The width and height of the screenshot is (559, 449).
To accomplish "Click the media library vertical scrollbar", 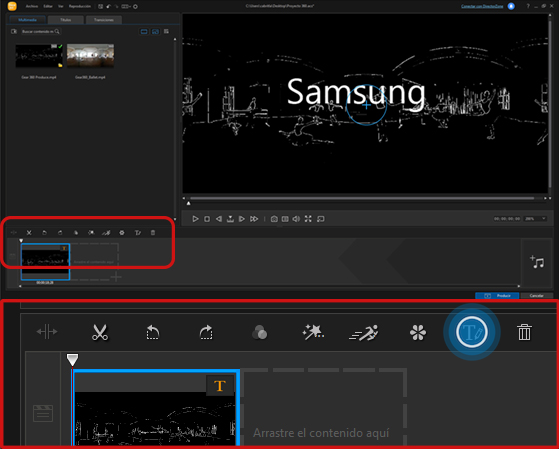I will pyautogui.click(x=175, y=128).
